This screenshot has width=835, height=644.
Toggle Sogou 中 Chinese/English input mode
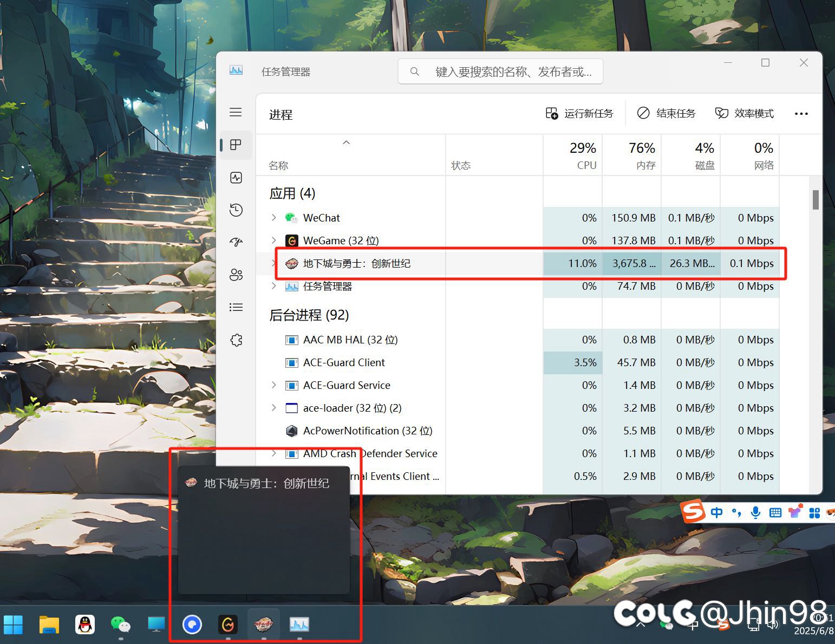coord(717,512)
